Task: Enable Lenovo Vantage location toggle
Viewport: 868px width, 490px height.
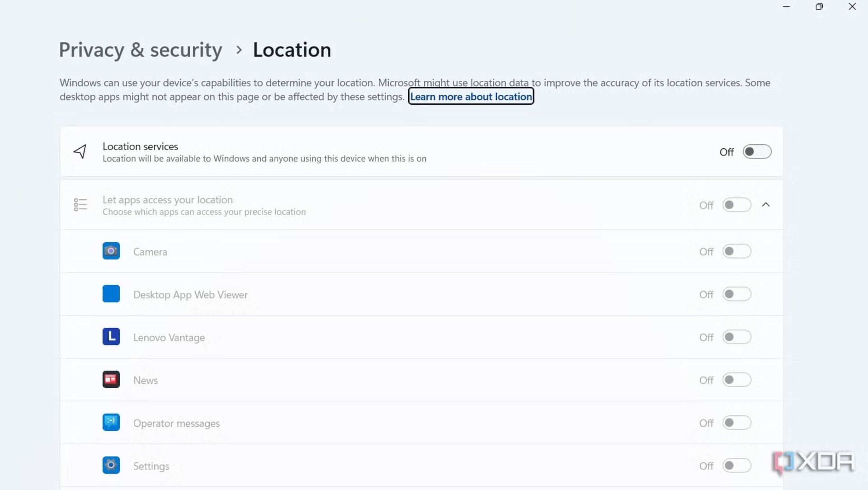Action: point(736,337)
